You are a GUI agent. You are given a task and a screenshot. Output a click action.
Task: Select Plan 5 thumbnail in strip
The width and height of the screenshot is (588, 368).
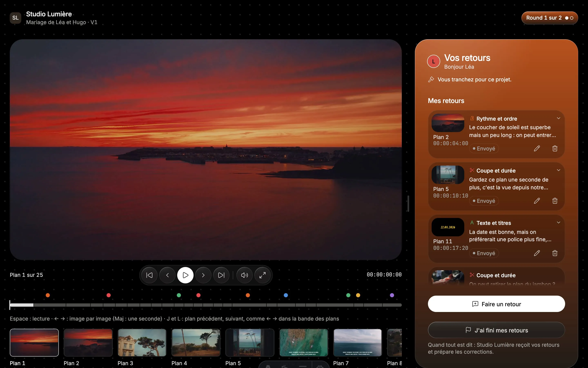click(x=250, y=342)
